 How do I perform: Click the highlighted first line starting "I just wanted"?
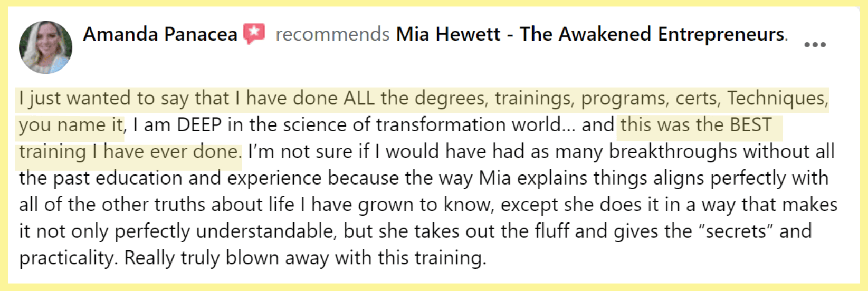(422, 99)
